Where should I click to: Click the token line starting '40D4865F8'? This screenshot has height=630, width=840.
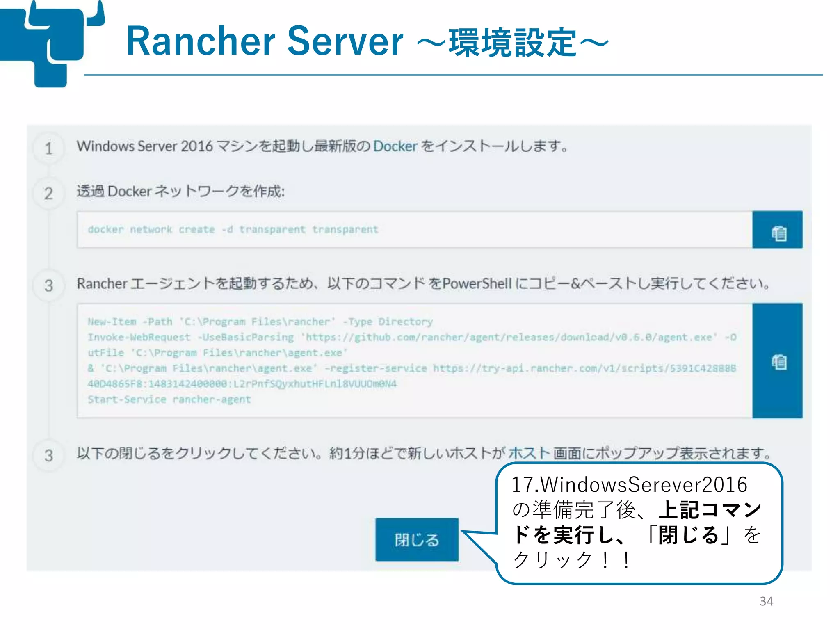click(242, 384)
